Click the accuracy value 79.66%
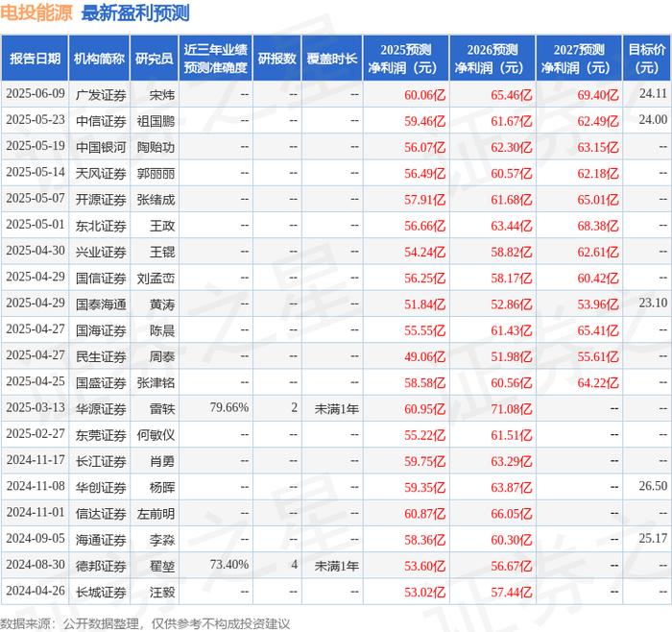 point(229,407)
